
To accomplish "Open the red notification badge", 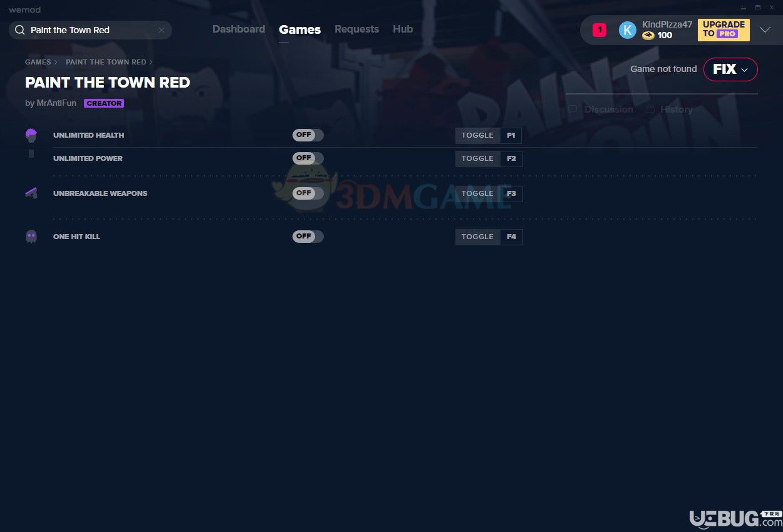I will coord(599,30).
